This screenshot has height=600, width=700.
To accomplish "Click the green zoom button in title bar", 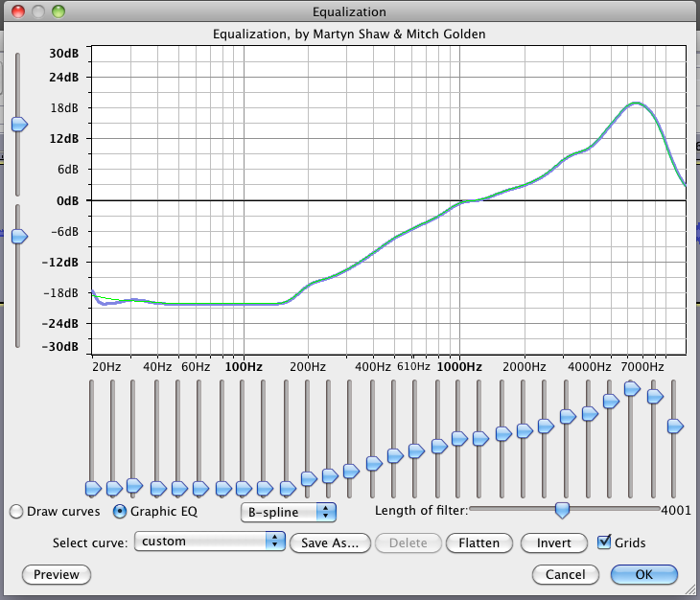I will click(58, 12).
